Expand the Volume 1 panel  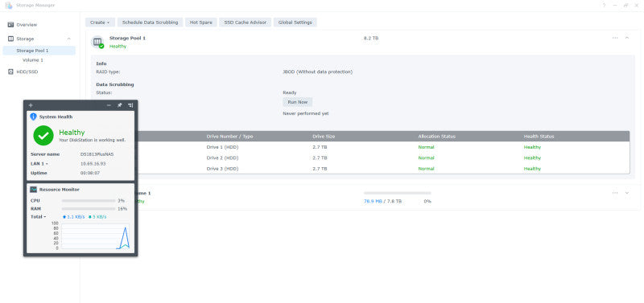pyautogui.click(x=627, y=193)
